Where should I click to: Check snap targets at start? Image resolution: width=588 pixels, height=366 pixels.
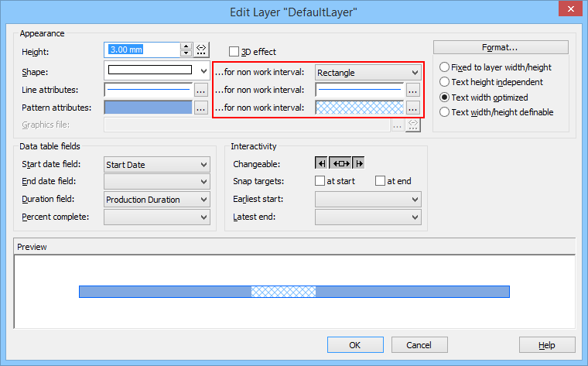coord(320,181)
